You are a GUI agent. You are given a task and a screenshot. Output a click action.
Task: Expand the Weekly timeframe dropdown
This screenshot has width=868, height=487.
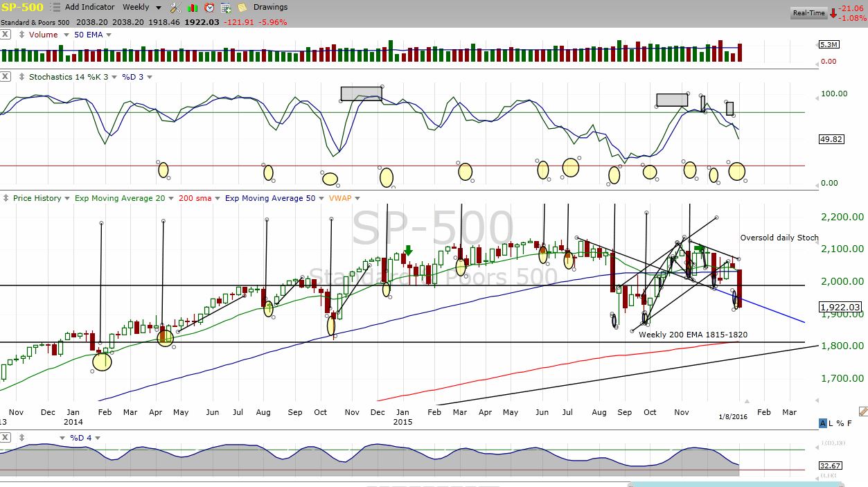[x=158, y=8]
